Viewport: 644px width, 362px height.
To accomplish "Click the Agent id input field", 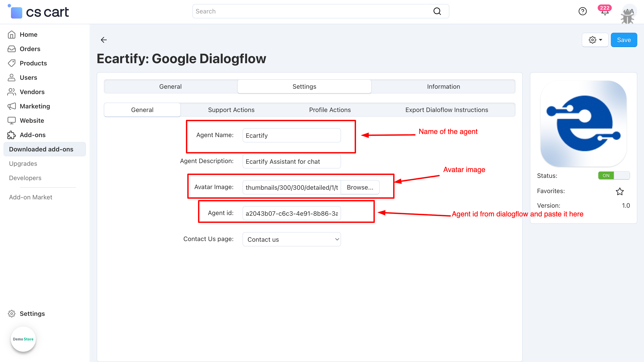I will coord(292,213).
